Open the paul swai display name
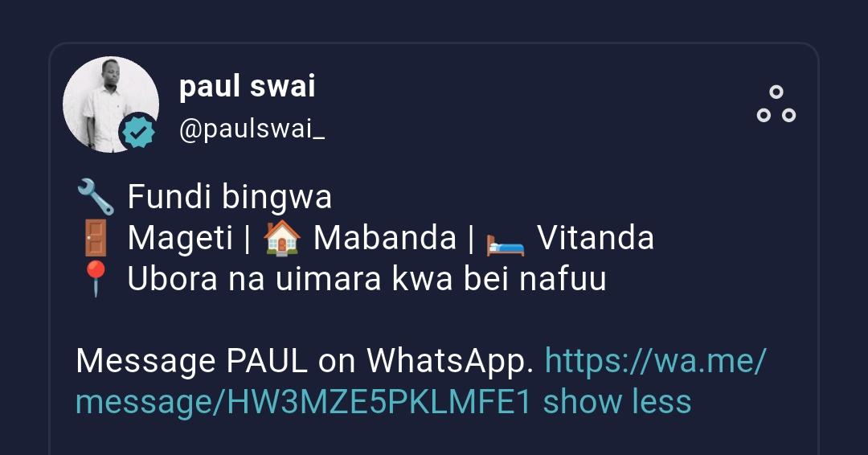The width and height of the screenshot is (868, 455). point(247,86)
